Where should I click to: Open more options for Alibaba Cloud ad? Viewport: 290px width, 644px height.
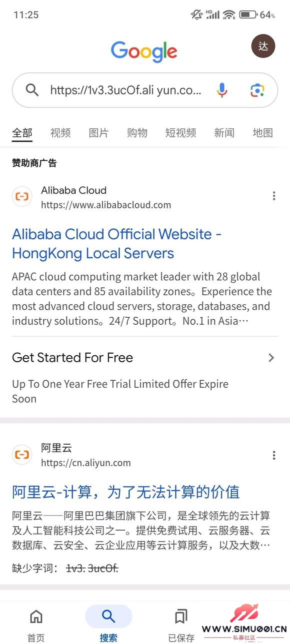pyautogui.click(x=273, y=196)
